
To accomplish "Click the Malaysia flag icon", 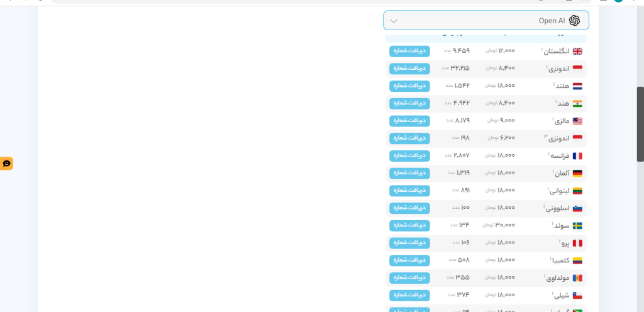I will coord(577,121).
